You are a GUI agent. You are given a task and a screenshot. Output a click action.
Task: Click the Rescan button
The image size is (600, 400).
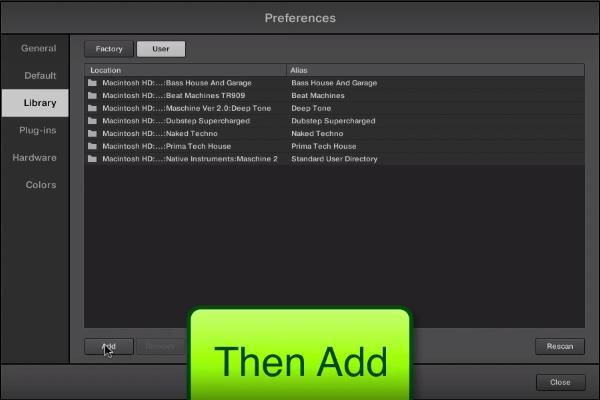point(560,346)
